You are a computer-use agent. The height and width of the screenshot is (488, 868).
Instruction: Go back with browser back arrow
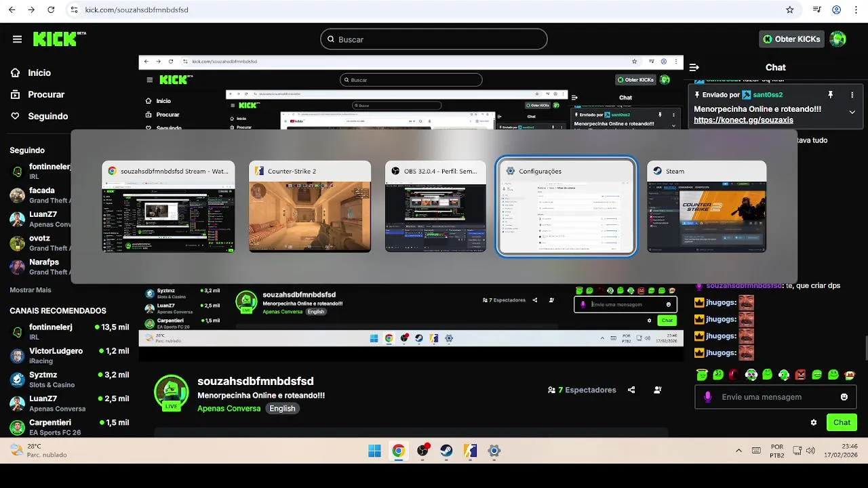tap(12, 10)
